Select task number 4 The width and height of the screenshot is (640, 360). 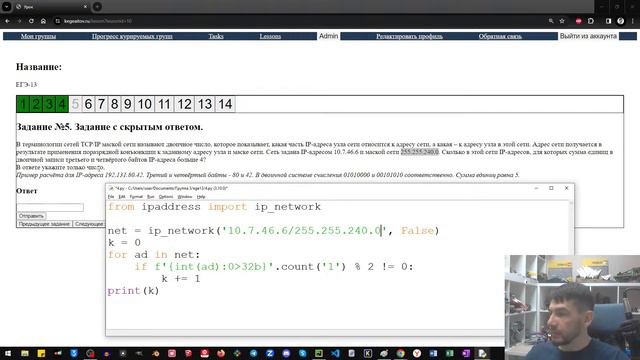(62, 104)
